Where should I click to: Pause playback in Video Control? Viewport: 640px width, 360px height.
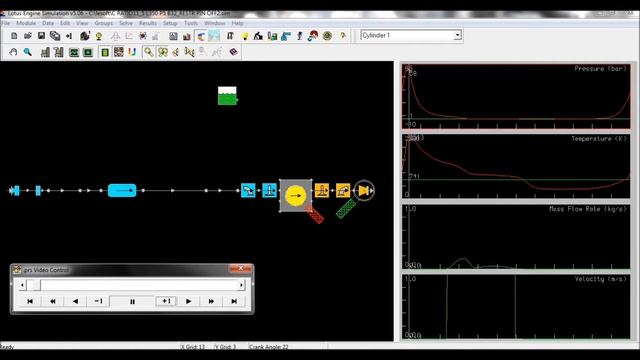[132, 302]
